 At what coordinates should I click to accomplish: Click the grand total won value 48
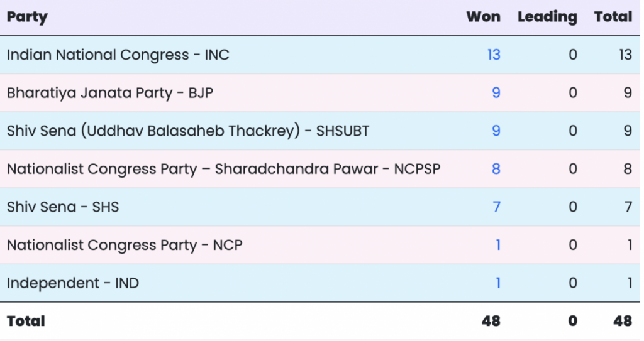[491, 321]
